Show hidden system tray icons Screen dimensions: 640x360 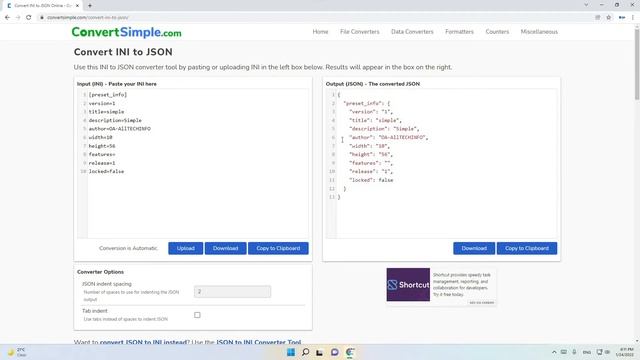[554, 352]
